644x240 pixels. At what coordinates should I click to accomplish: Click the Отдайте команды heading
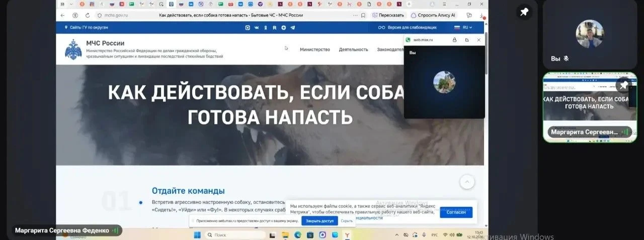[188, 191]
